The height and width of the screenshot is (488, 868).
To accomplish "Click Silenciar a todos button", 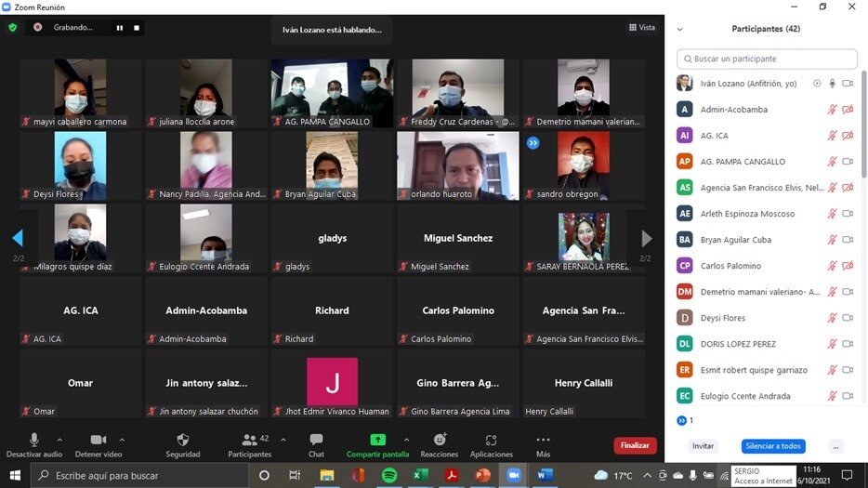I will point(773,446).
